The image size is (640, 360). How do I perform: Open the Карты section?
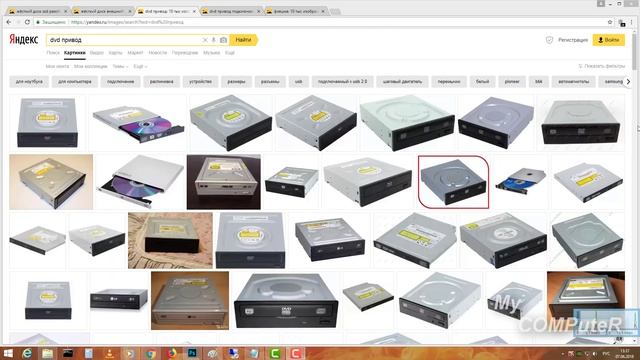point(116,53)
